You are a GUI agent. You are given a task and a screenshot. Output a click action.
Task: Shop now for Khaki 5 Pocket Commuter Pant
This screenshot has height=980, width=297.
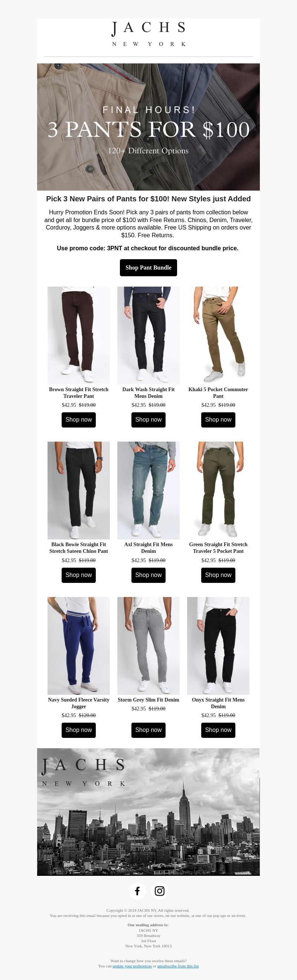coord(218,420)
